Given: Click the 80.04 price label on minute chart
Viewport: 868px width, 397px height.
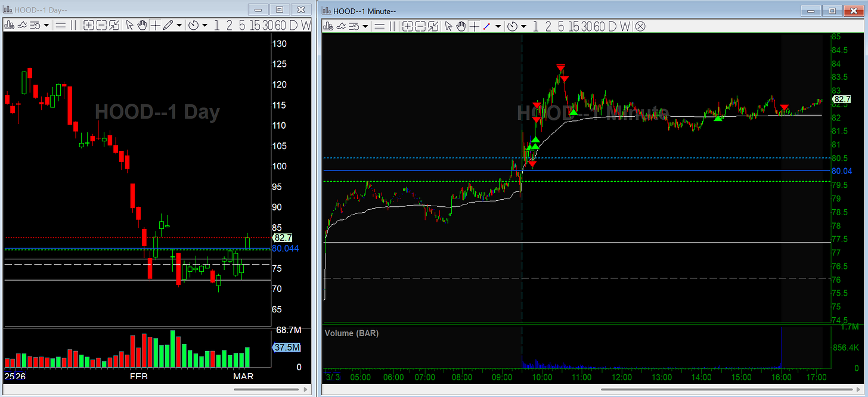Looking at the screenshot, I should point(841,171).
